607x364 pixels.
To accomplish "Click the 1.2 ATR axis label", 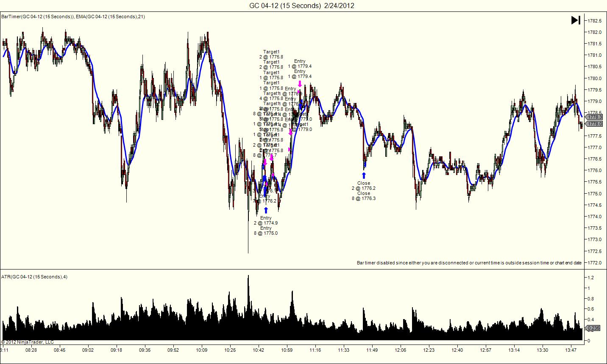I will click(x=590, y=278).
